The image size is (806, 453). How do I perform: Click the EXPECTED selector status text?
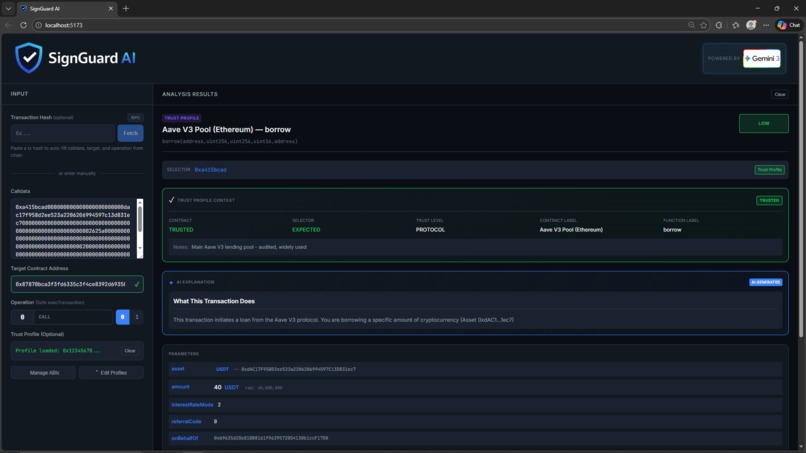pos(306,230)
